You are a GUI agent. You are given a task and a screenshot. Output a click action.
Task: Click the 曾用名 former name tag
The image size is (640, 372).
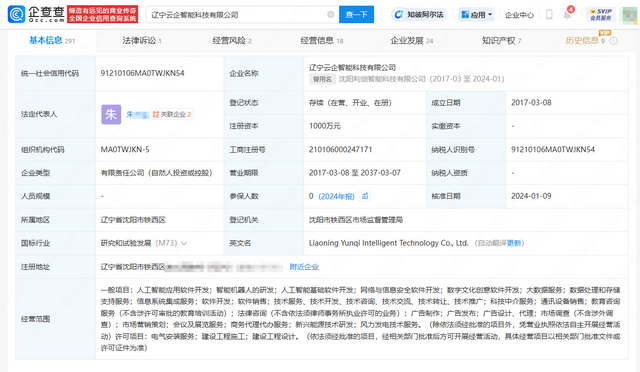[x=322, y=79]
